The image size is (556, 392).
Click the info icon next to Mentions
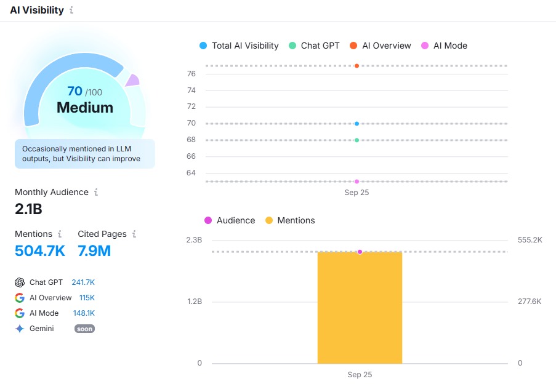click(x=60, y=234)
